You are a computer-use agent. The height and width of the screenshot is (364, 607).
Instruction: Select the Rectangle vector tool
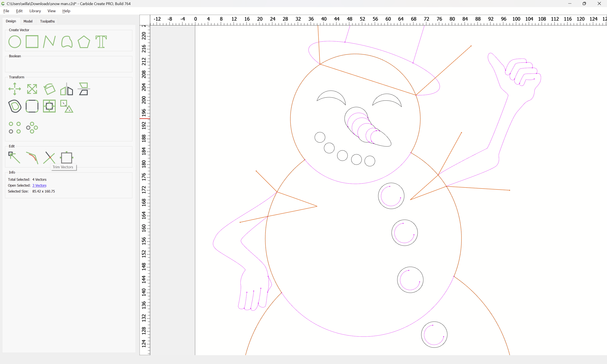click(x=32, y=42)
